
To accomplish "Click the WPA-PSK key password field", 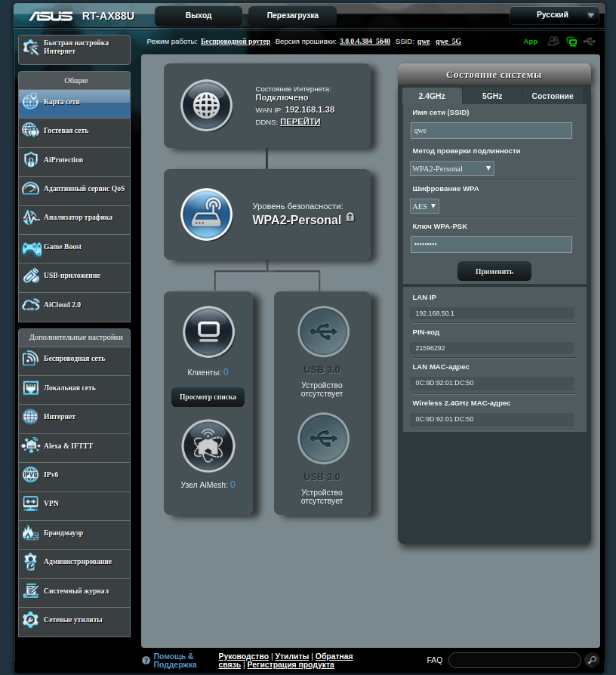I will pyautogui.click(x=491, y=245).
